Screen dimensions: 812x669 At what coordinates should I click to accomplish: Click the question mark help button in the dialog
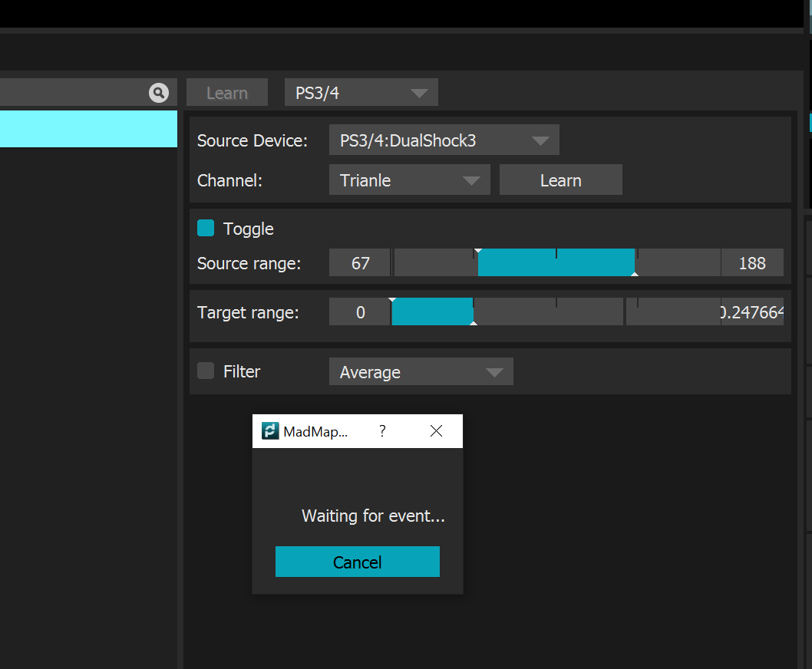(x=382, y=431)
